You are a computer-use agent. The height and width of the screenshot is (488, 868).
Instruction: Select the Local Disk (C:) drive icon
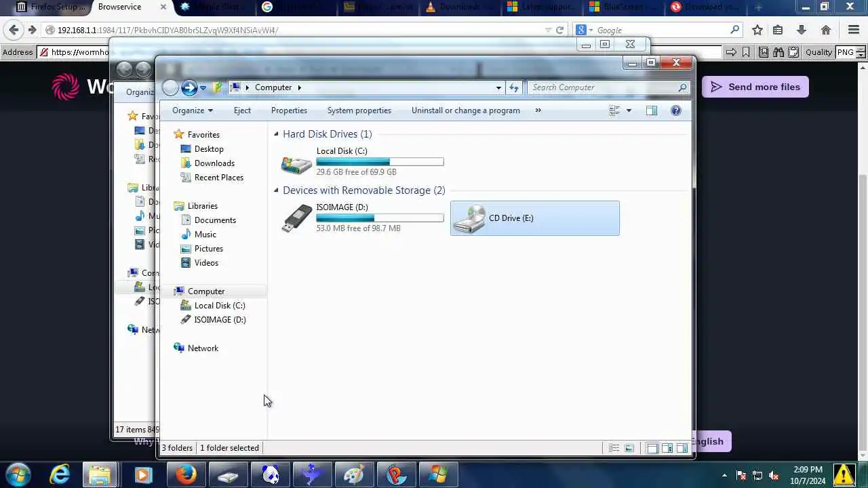(296, 163)
